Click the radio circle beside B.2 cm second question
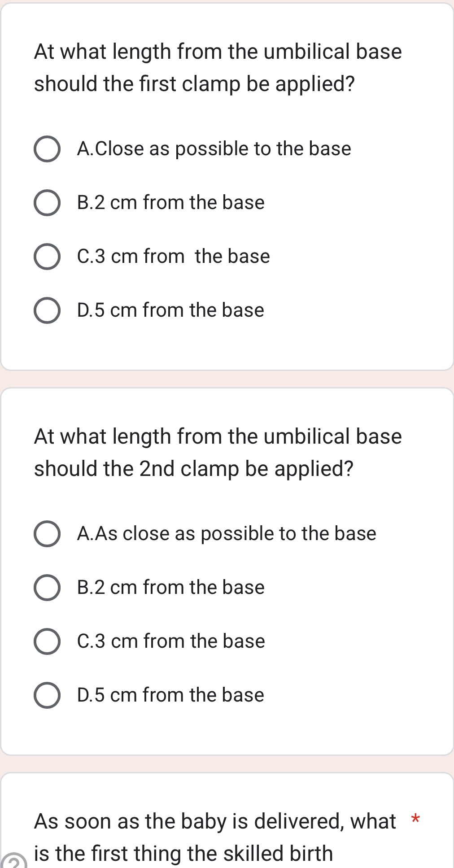Image resolution: width=454 pixels, height=868 pixels. (47, 587)
